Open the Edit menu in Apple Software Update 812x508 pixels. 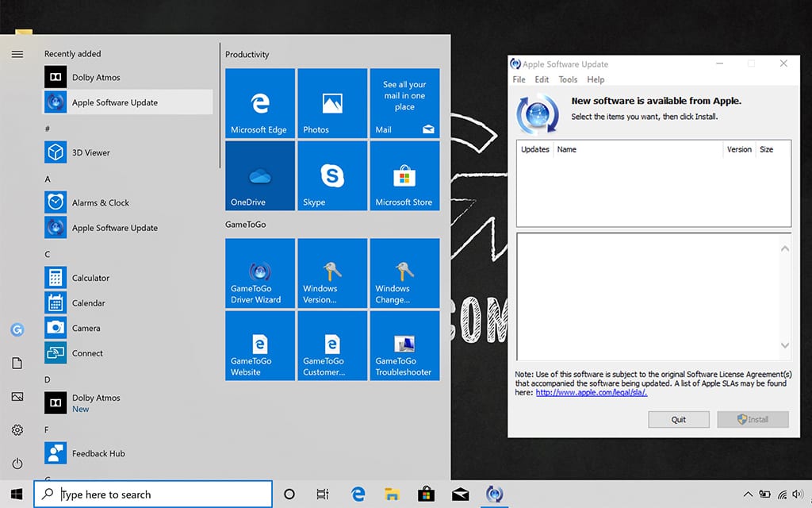pyautogui.click(x=542, y=79)
